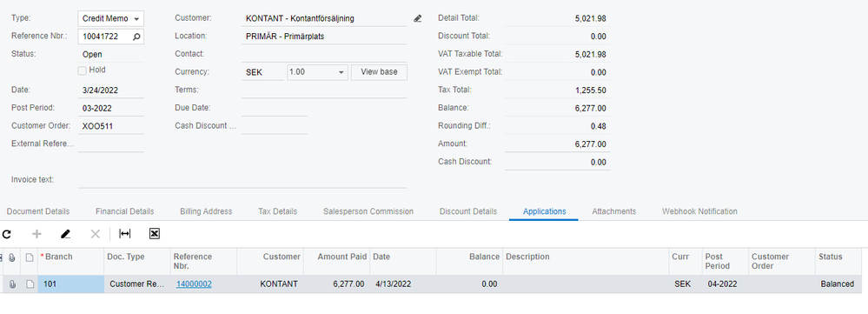Click the Description column header
The width and height of the screenshot is (868, 314).
pyautogui.click(x=586, y=262)
